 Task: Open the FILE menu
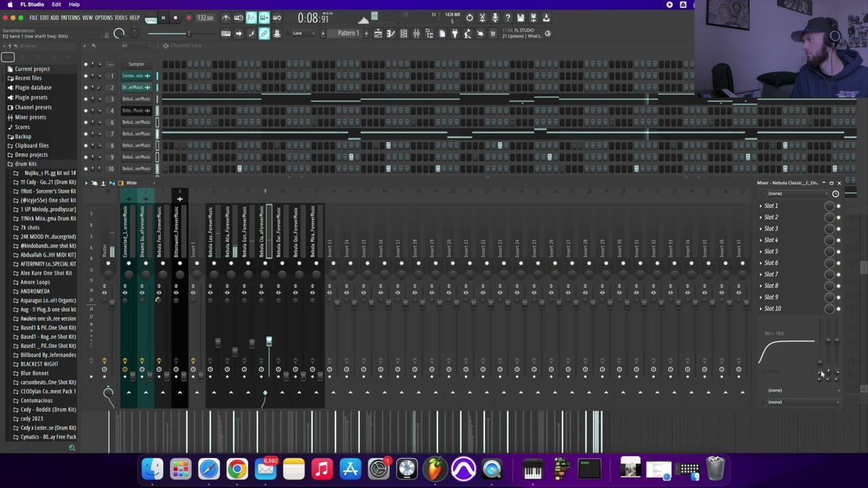coord(33,18)
